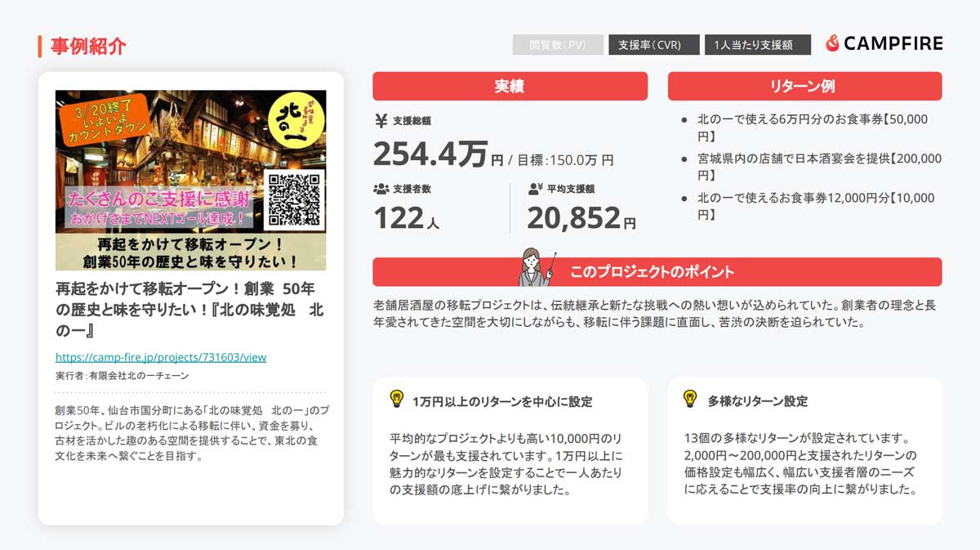Viewport: 980px width, 550px height.
Task: Click the リターン例 red header button
Action: 804,87
